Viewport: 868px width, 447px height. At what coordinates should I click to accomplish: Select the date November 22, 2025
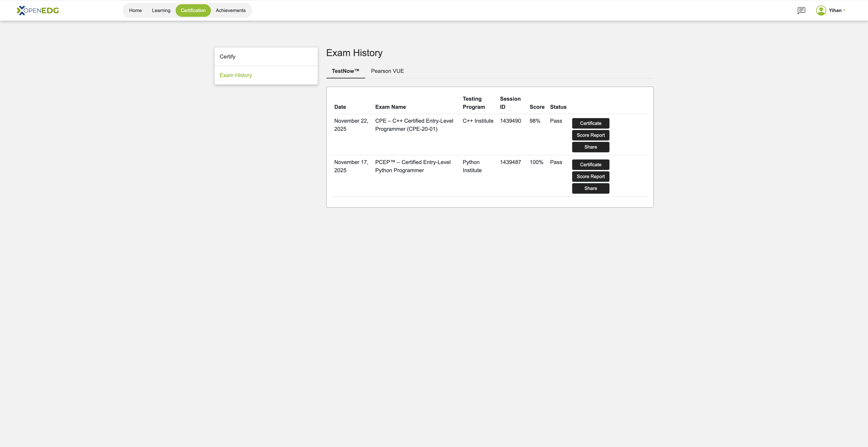tap(351, 125)
